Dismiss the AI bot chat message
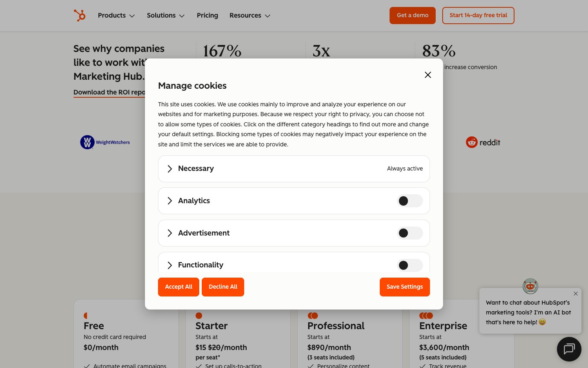 click(575, 294)
